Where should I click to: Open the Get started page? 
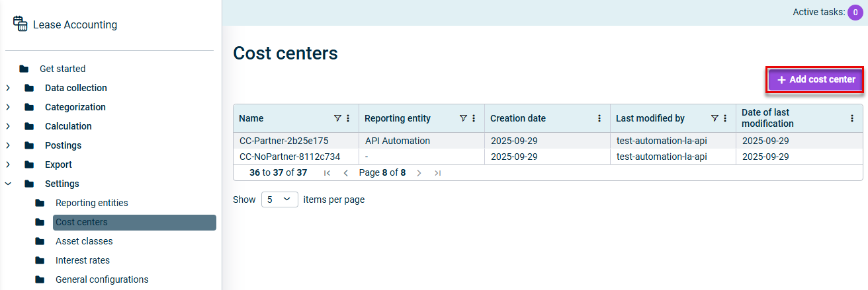[62, 69]
